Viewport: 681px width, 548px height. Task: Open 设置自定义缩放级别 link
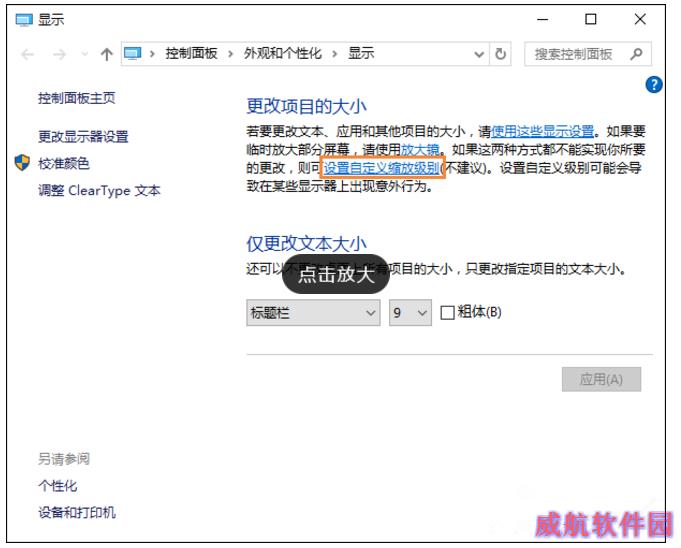click(x=381, y=168)
